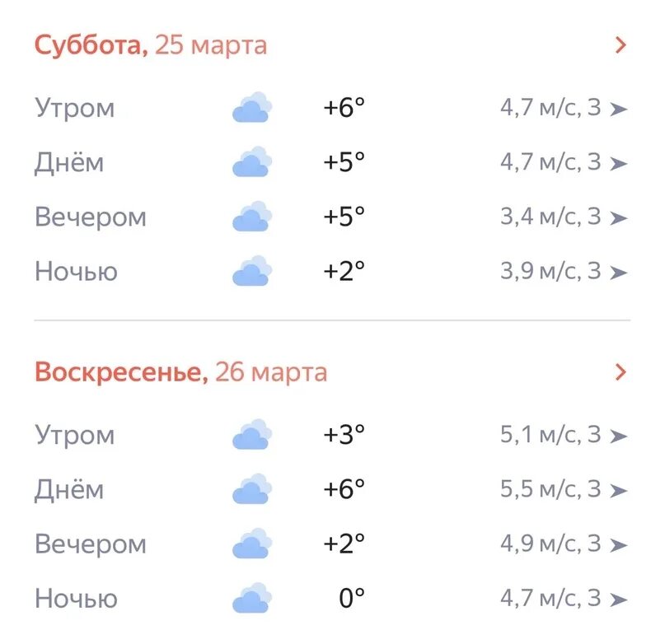Open the Суббота, 25 марта heading
Viewport: 665px width, 644px height.
[151, 45]
